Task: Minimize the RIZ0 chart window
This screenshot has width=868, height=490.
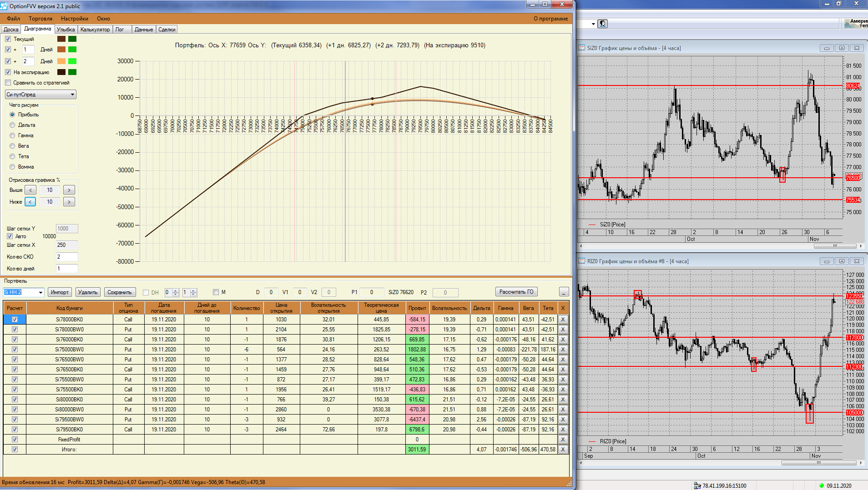Action: tap(827, 261)
